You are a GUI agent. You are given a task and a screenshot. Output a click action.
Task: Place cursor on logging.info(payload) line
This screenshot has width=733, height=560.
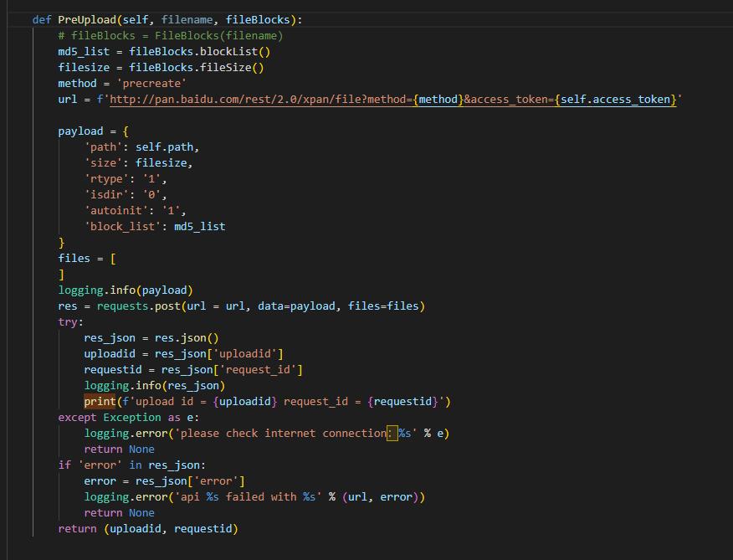pyautogui.click(x=126, y=290)
